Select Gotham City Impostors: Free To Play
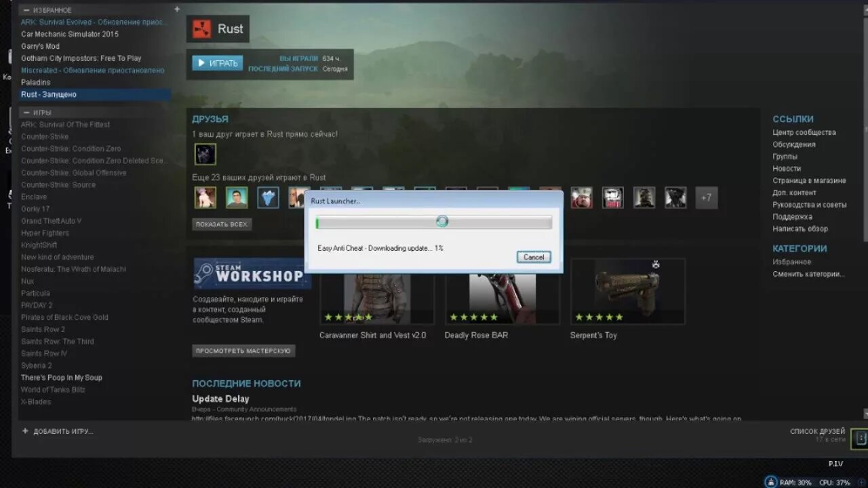This screenshot has width=868, height=488. coord(81,58)
